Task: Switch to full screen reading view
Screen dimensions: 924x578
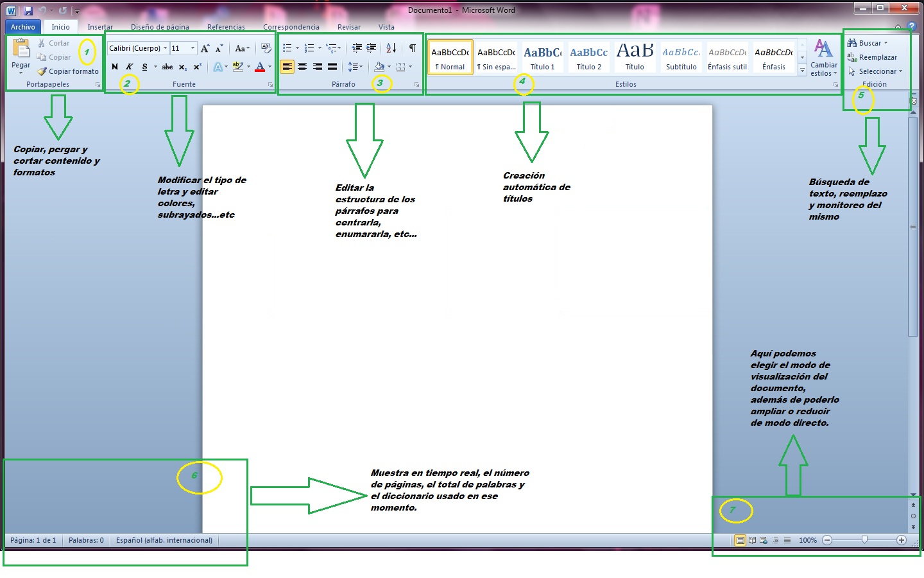Action: coord(752,540)
